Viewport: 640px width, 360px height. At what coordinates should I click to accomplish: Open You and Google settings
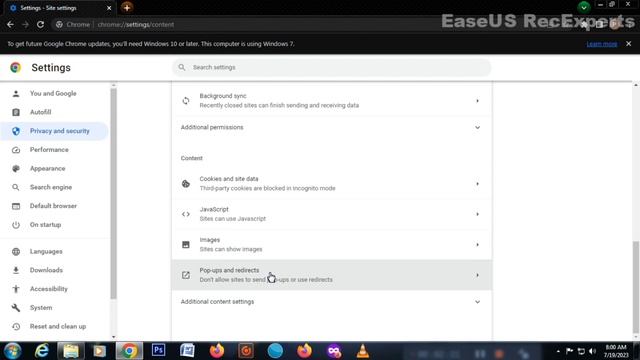coord(53,93)
